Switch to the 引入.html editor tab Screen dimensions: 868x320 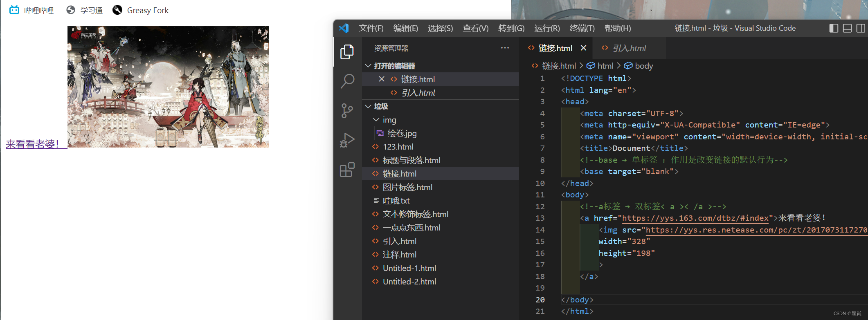[x=629, y=48]
